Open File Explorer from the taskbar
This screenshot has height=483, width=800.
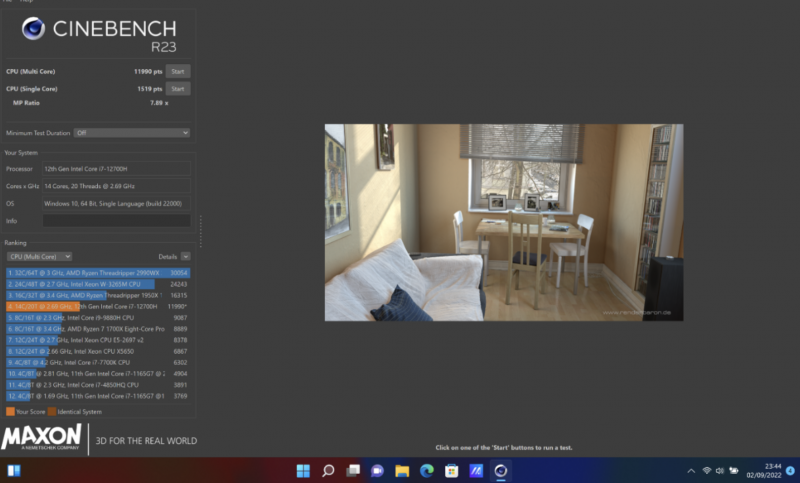(x=402, y=470)
